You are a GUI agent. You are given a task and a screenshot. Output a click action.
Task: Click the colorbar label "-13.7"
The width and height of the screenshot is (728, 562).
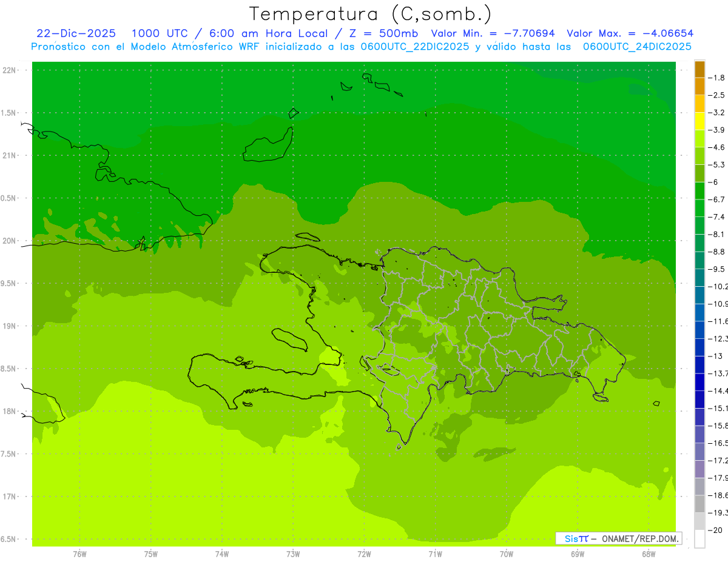coord(718,373)
